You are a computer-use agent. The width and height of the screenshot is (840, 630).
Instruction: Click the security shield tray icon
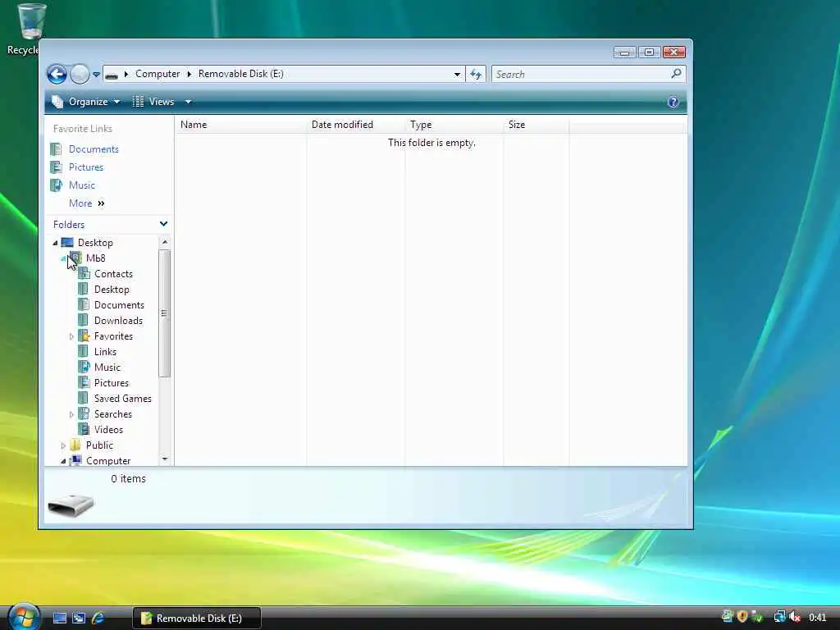pos(742,617)
